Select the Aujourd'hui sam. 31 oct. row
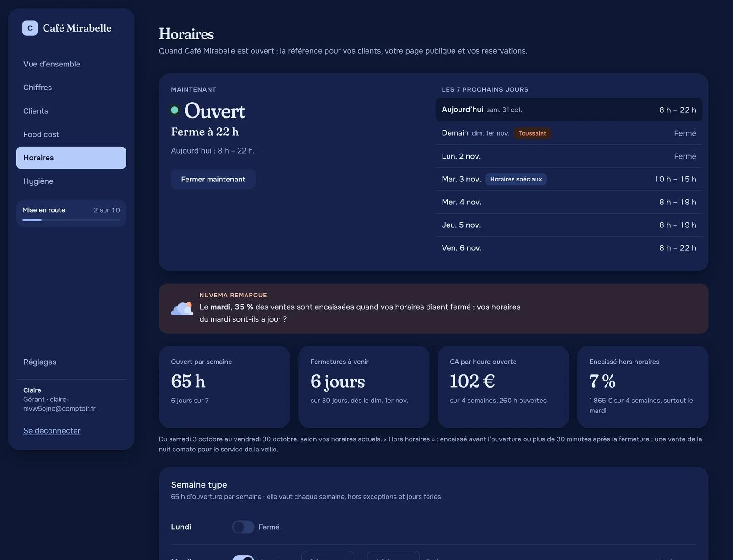733x560 pixels. (x=569, y=110)
